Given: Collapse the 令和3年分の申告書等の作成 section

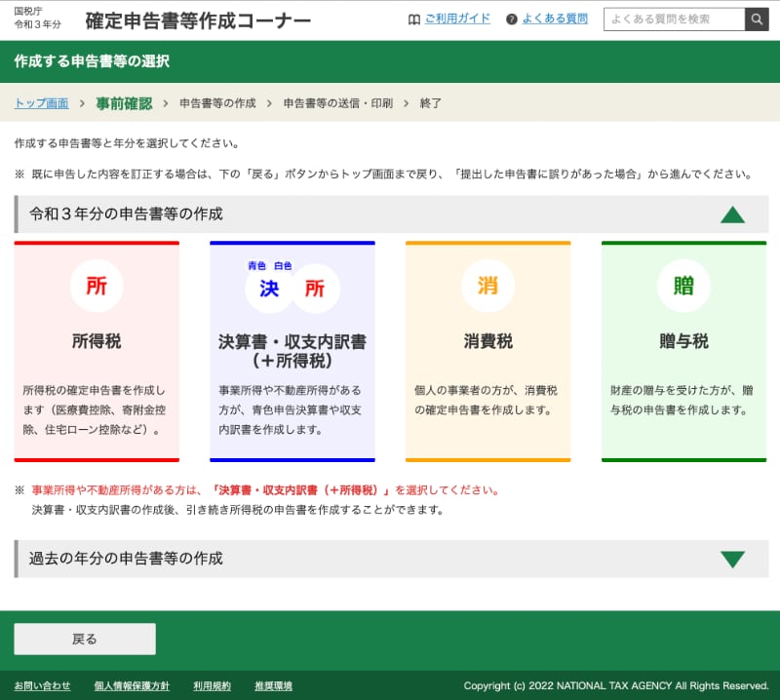Looking at the screenshot, I should coord(732,214).
